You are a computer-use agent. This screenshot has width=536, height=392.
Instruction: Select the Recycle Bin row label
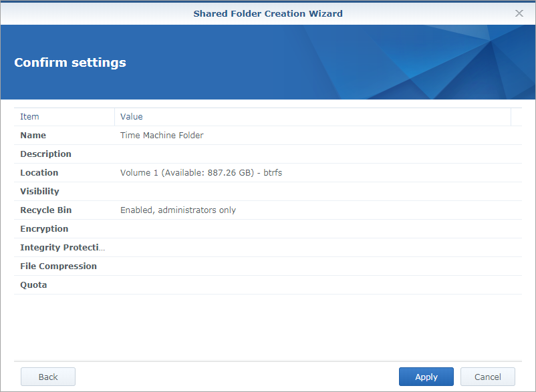[x=46, y=210]
